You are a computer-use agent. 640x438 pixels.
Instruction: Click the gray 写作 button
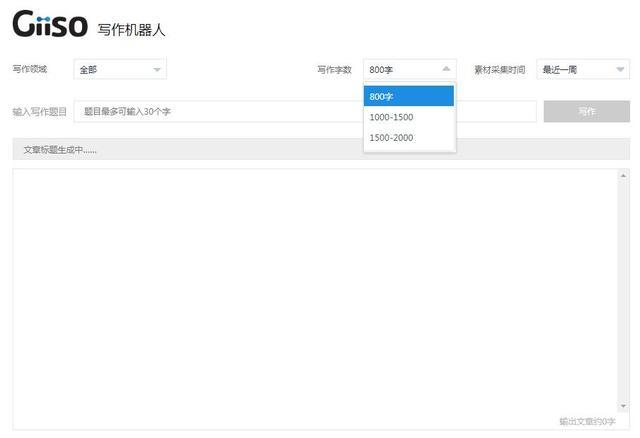pos(587,111)
